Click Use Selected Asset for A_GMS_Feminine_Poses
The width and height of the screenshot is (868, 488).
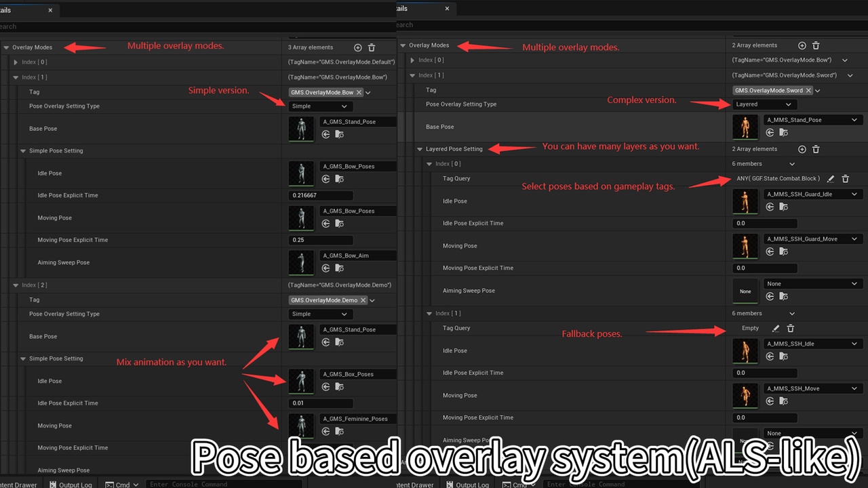click(325, 431)
